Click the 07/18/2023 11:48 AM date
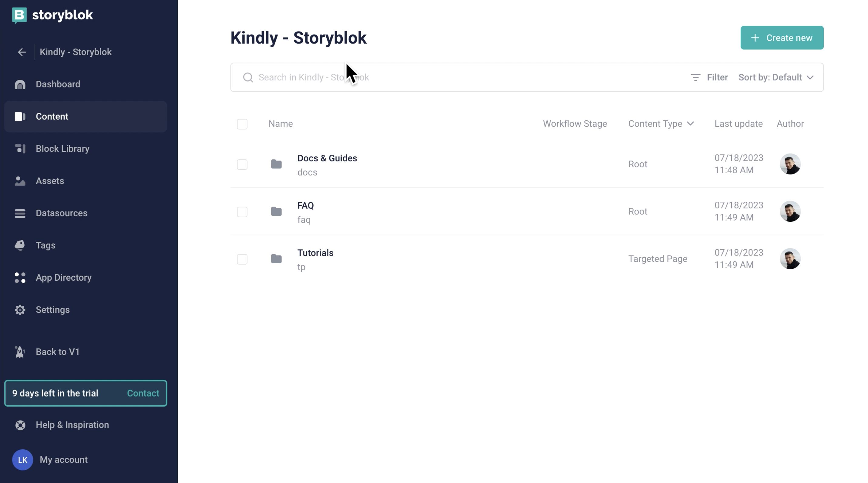 [x=738, y=164]
